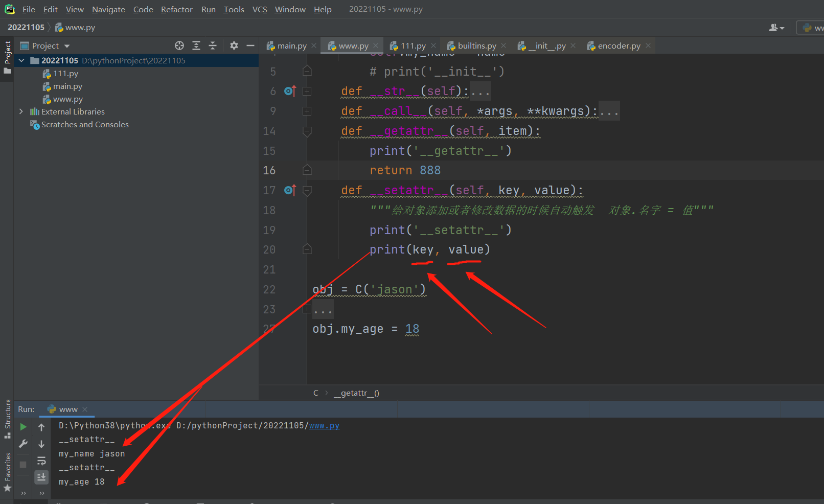Open the VCS menu
Screen dimensions: 824x504
pyautogui.click(x=260, y=9)
